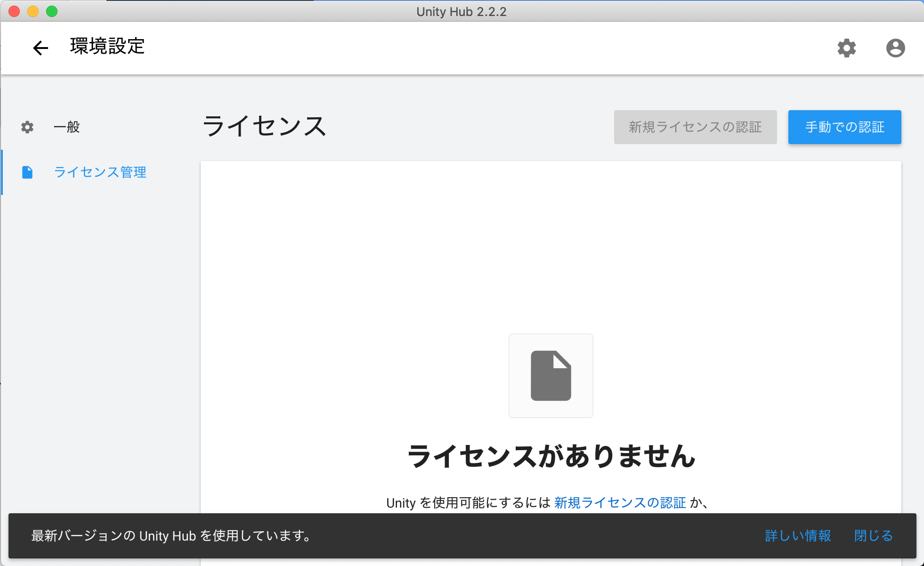
Task: Open settings via top-right gear icon
Action: tap(846, 48)
